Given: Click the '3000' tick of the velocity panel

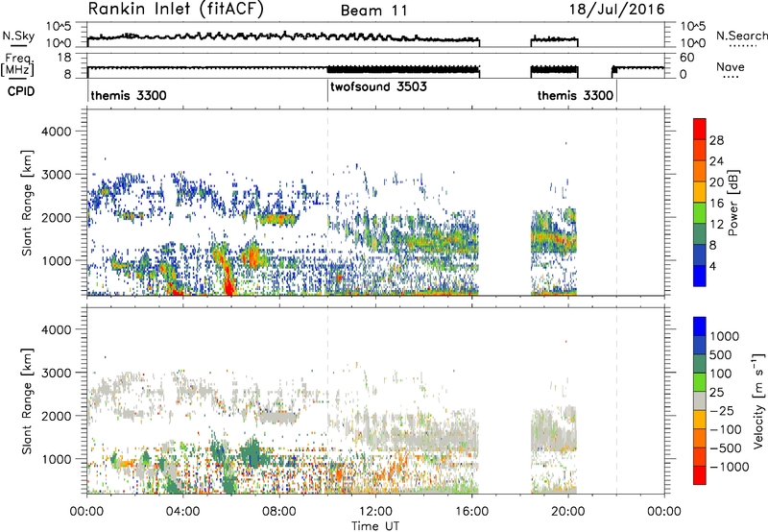Looking at the screenshot, I should tap(57, 373).
